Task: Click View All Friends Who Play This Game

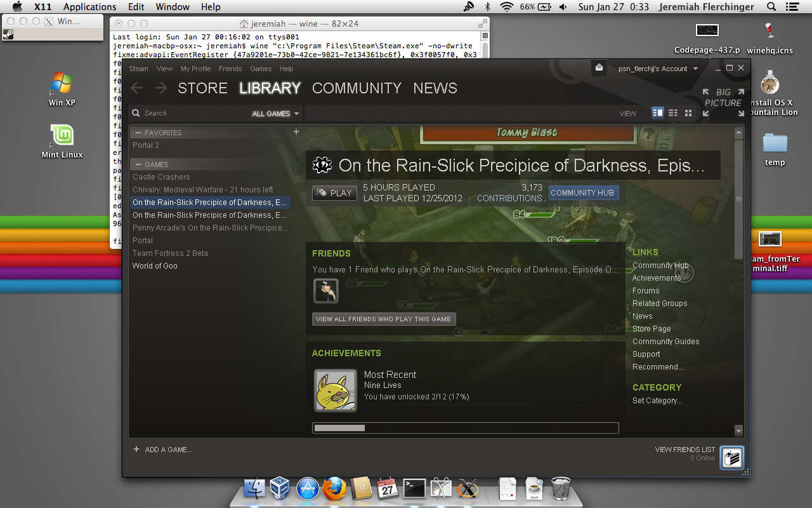Action: pyautogui.click(x=384, y=319)
